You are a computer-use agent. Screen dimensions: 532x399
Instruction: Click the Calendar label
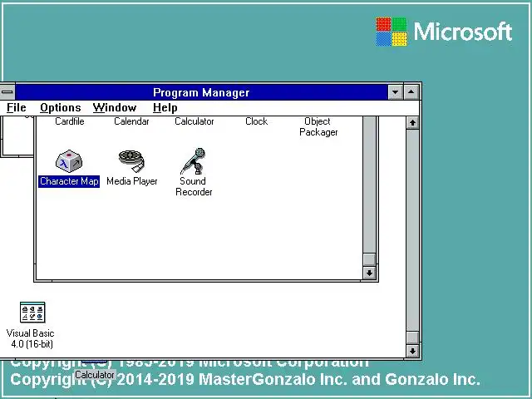(131, 121)
